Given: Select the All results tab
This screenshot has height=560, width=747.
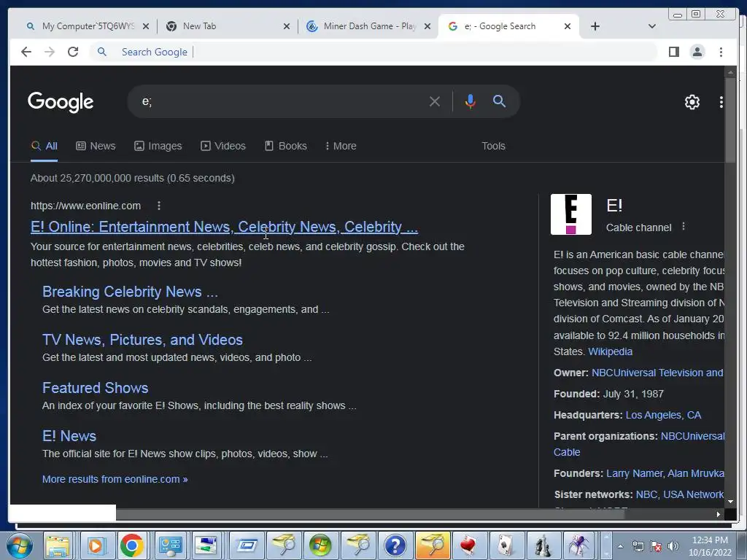Looking at the screenshot, I should (x=44, y=146).
